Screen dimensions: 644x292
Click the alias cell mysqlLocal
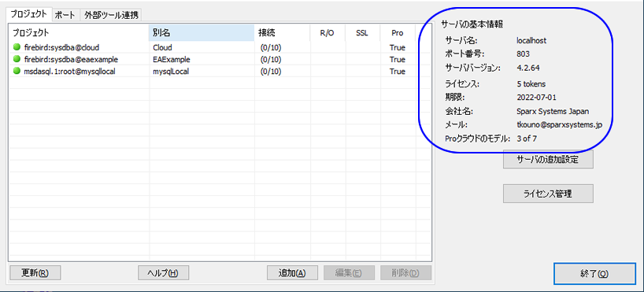click(171, 72)
